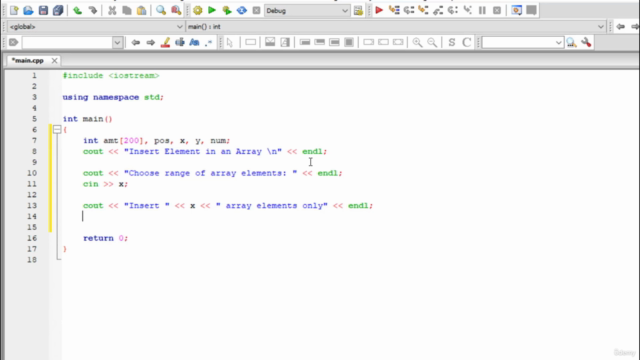The height and width of the screenshot is (360, 640).
Task: Open Find with the magnifier icon
Action: 161,10
